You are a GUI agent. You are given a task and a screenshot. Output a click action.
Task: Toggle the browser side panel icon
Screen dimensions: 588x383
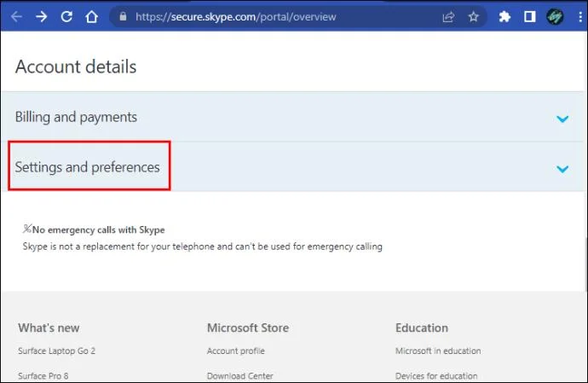[x=530, y=16]
